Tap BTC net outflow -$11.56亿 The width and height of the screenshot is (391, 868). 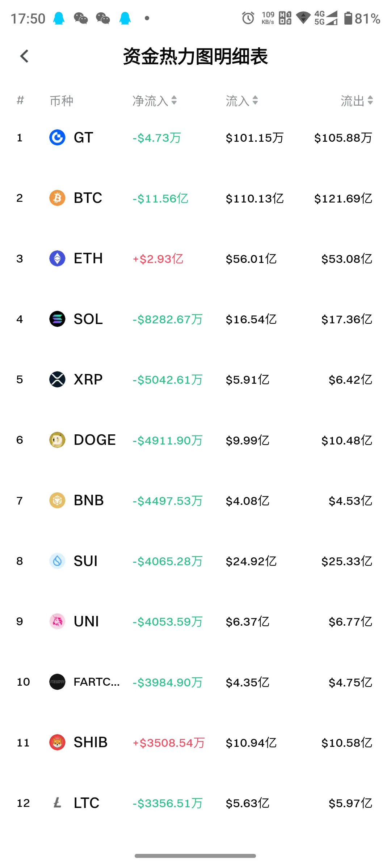click(160, 199)
